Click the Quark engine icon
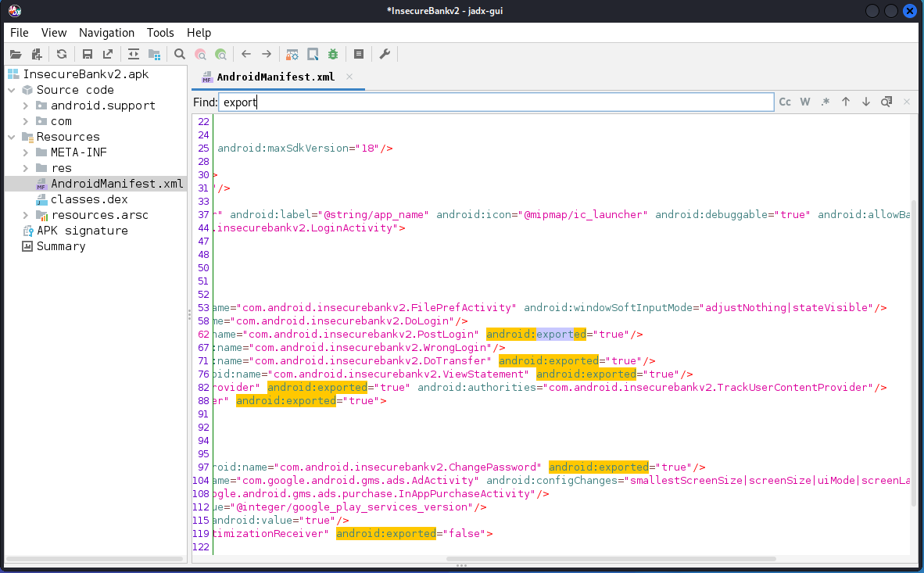924x573 pixels. click(x=313, y=54)
